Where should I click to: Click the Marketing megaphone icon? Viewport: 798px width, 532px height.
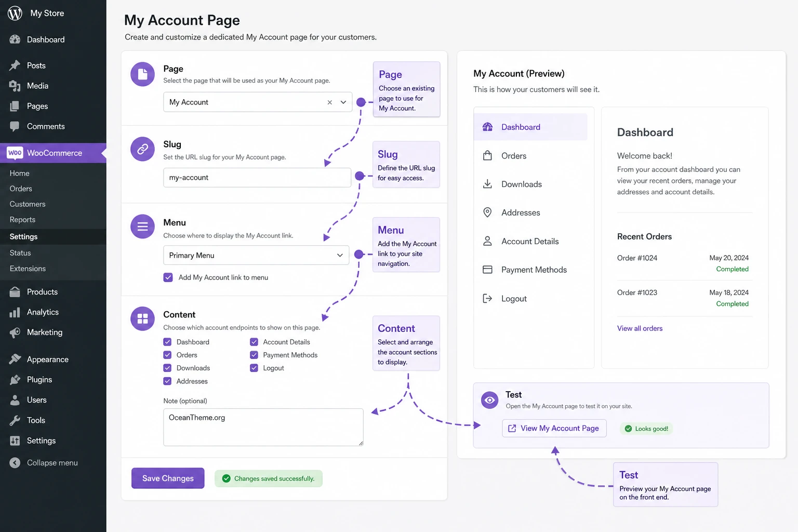tap(15, 332)
